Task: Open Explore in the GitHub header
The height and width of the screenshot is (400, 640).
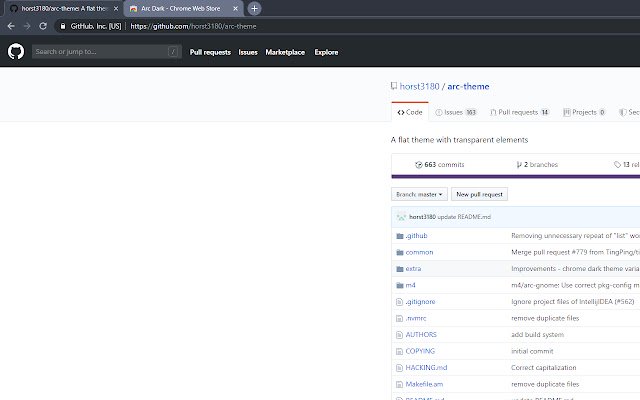Action: pyautogui.click(x=326, y=52)
